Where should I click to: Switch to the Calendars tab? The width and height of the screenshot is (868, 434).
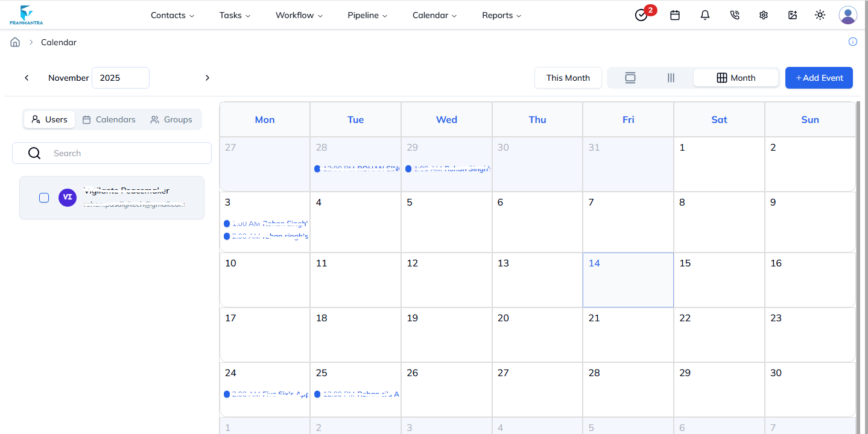coord(109,119)
